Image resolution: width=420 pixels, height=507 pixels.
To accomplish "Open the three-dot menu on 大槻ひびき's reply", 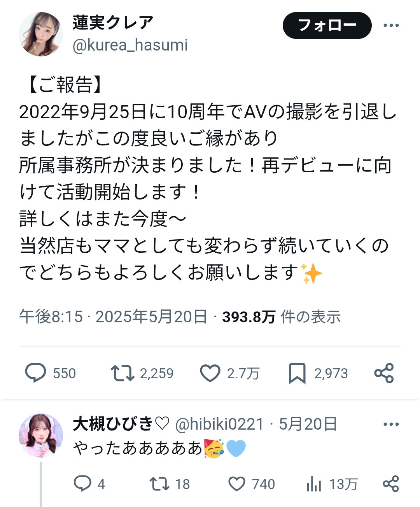I will click(x=391, y=424).
